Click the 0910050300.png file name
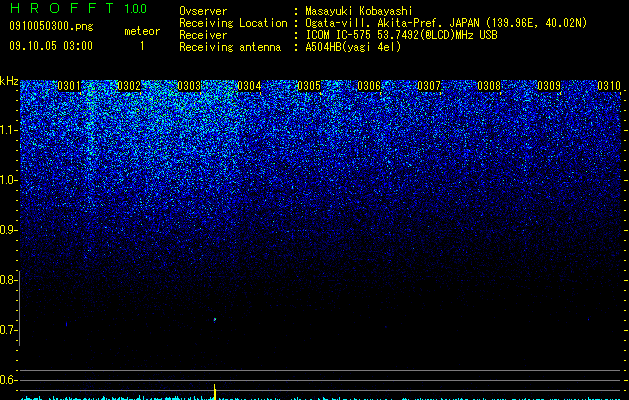The image size is (629, 400). pyautogui.click(x=51, y=26)
